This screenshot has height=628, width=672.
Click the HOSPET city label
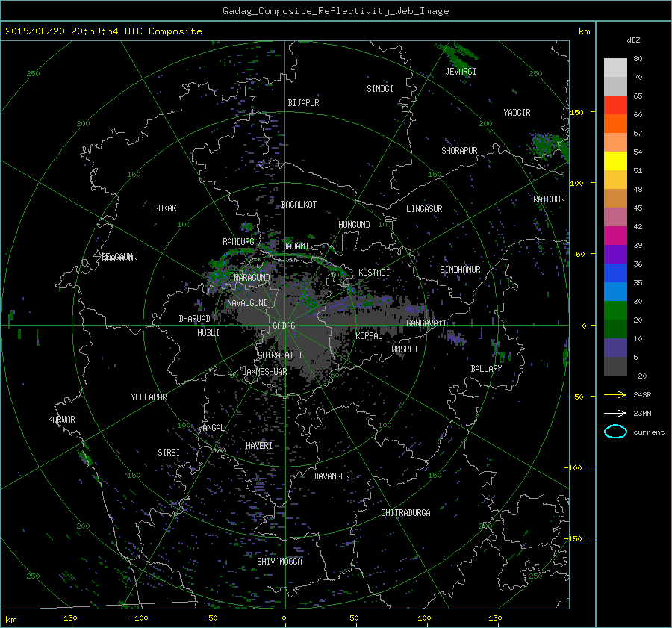(405, 349)
